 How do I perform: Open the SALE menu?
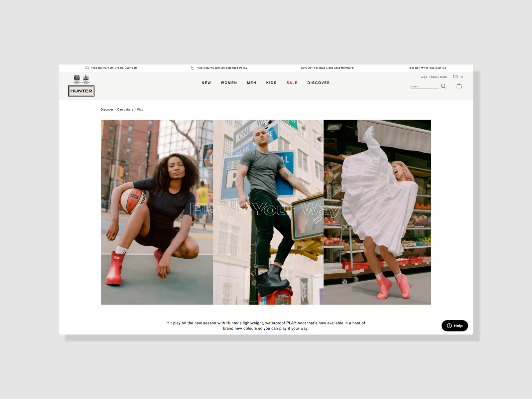click(292, 83)
